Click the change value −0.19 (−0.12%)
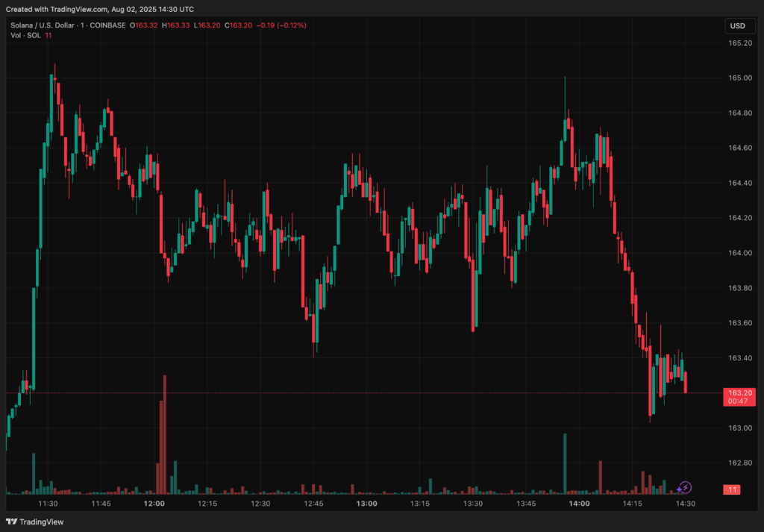The width and height of the screenshot is (764, 532). coord(281,25)
